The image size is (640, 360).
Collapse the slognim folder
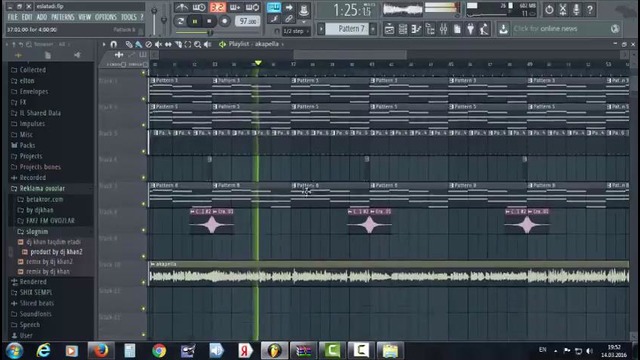(33, 231)
